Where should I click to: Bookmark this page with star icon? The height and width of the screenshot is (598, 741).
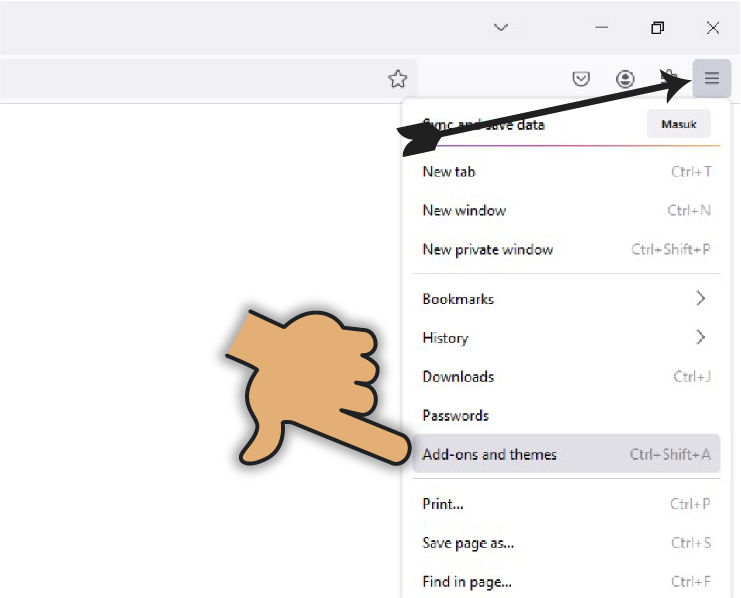pos(397,80)
